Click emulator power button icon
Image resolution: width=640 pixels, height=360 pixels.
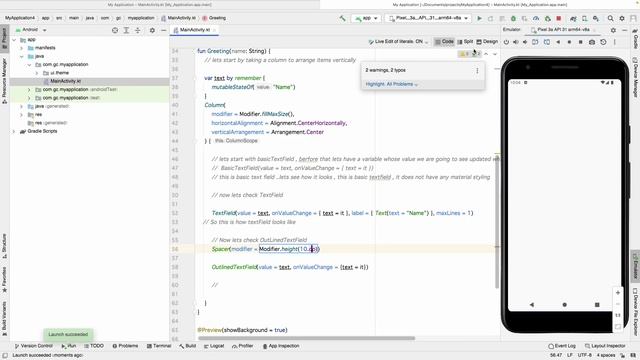pyautogui.click(x=506, y=42)
